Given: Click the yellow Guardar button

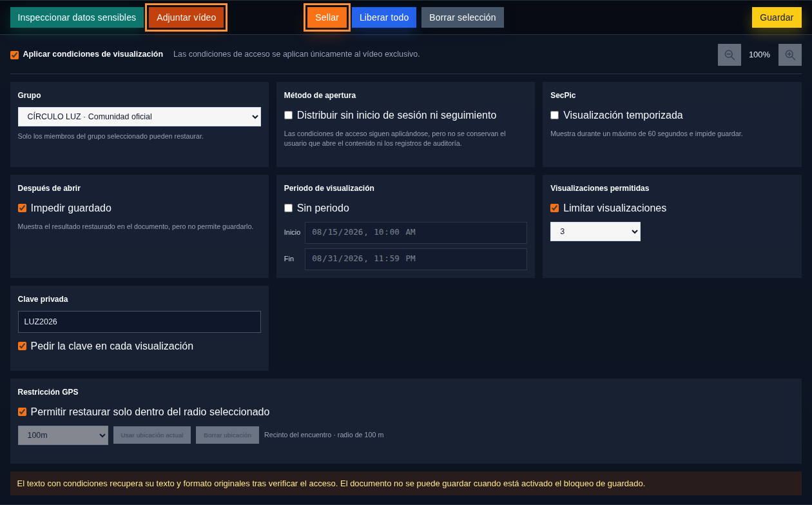Looking at the screenshot, I should (777, 17).
